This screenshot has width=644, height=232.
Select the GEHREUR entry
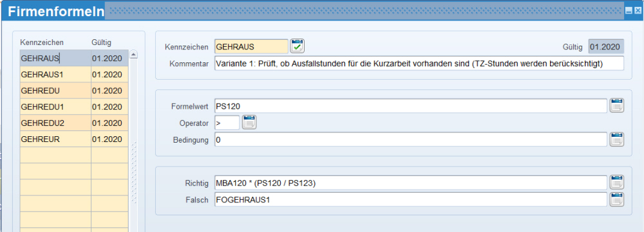[74, 139]
